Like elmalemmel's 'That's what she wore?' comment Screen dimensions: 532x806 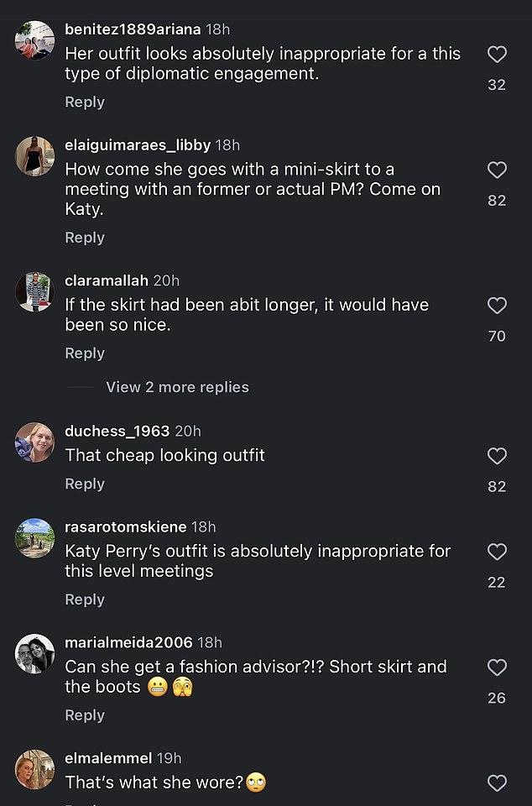click(x=497, y=783)
